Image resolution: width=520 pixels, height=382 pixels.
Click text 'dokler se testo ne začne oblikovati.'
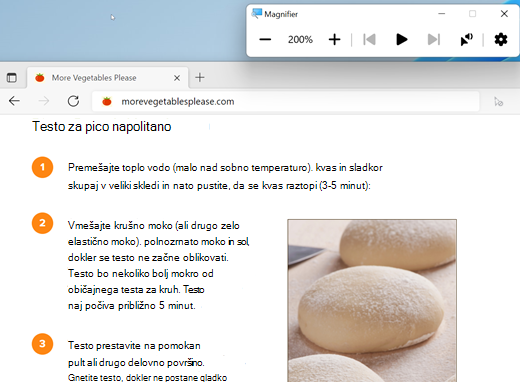click(148, 258)
